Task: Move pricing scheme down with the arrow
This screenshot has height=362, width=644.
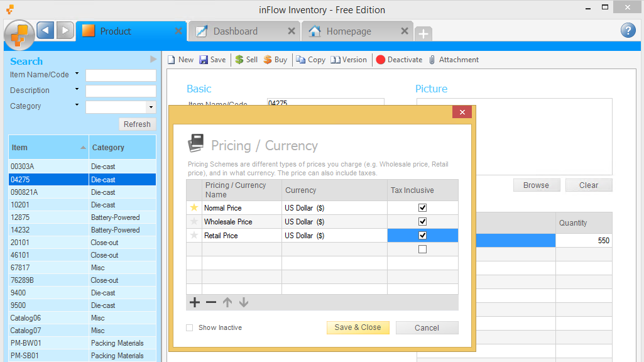Action: 244,302
